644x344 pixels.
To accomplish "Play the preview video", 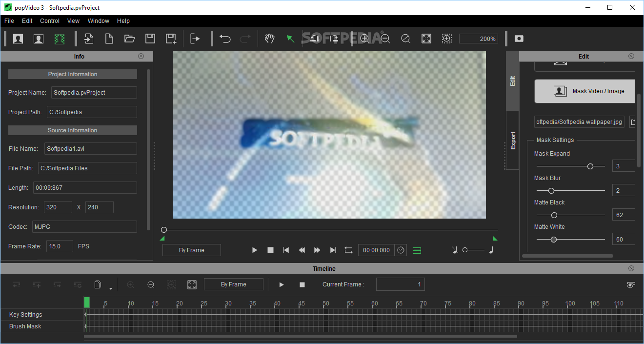I will coord(254,250).
